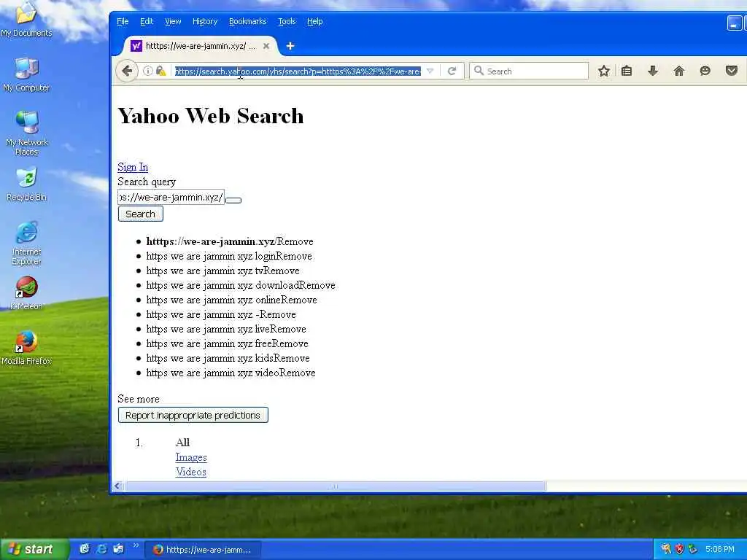Expand the URL bar history dropdown
The width and height of the screenshot is (747, 560).
(x=430, y=71)
